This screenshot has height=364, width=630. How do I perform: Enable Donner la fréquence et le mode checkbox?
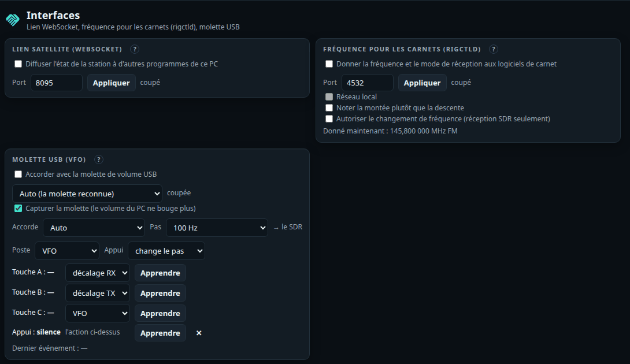click(329, 64)
